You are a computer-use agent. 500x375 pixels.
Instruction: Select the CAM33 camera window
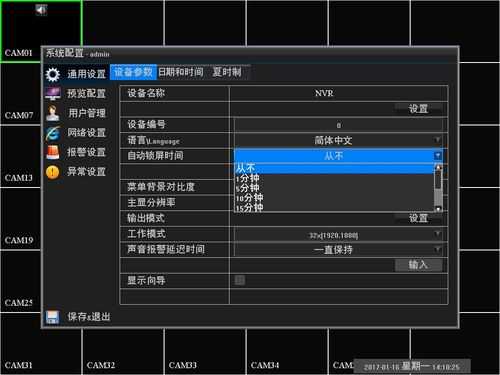click(x=205, y=352)
